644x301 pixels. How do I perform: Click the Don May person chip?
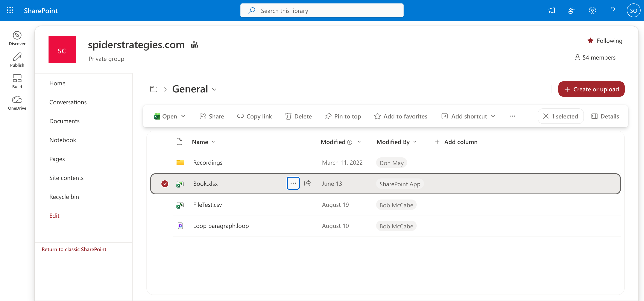click(x=392, y=163)
